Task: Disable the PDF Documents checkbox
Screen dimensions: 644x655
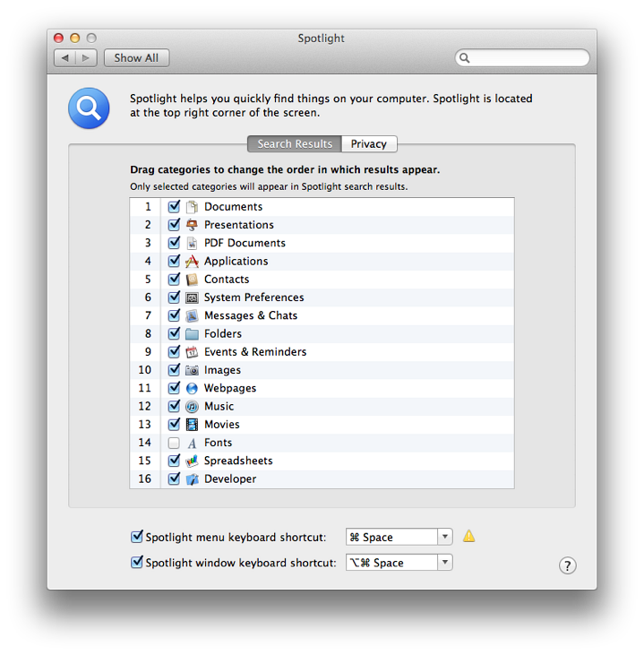Action: (174, 243)
